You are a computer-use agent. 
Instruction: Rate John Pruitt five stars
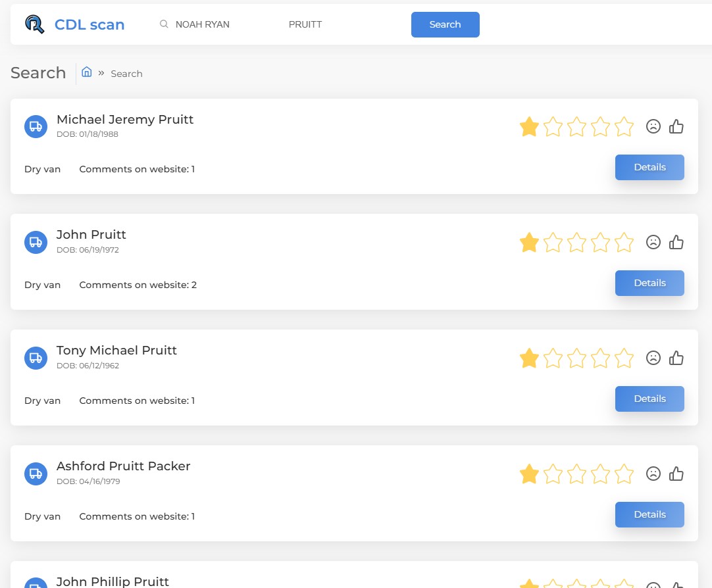click(624, 242)
